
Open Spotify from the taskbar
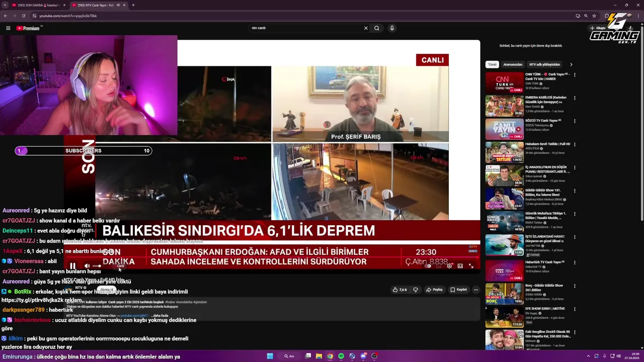pos(341,356)
